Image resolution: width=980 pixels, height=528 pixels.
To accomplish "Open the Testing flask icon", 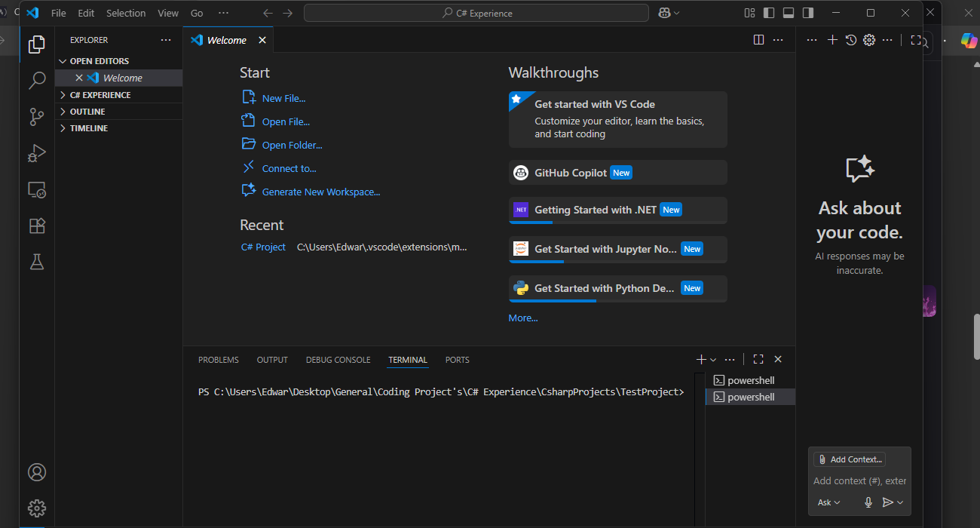I will click(x=37, y=262).
